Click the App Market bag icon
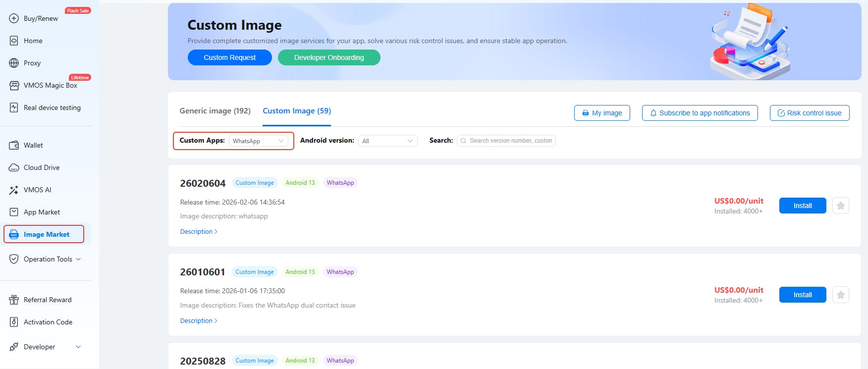 [14, 212]
